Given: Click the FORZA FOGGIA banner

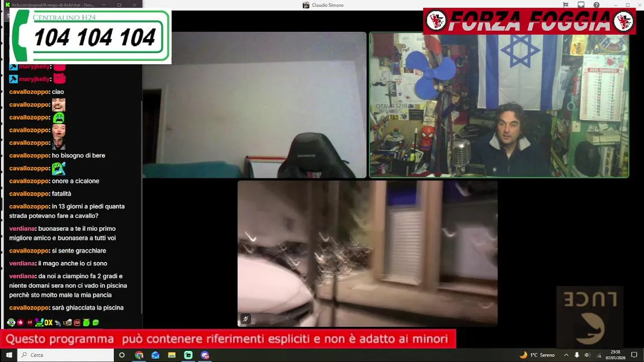Looking at the screenshot, I should (530, 21).
